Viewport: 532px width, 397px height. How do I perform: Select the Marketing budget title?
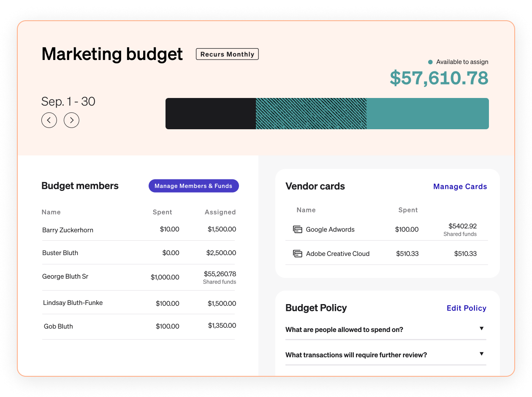coord(111,54)
